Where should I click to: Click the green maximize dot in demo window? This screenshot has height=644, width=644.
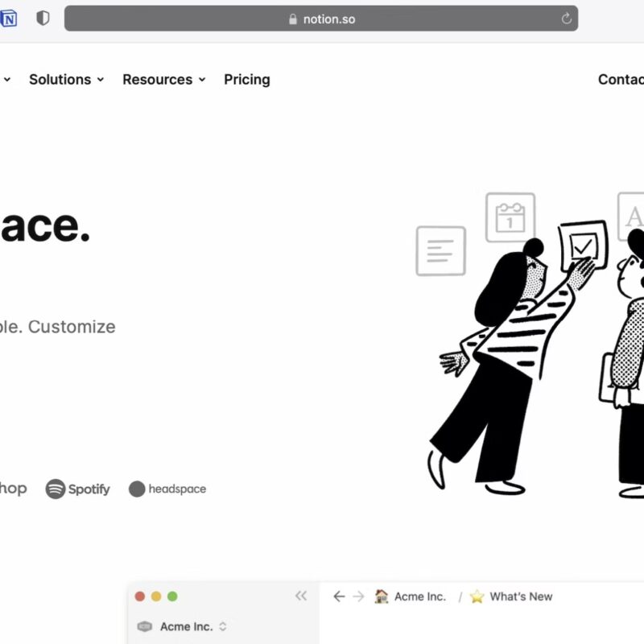pos(172,597)
